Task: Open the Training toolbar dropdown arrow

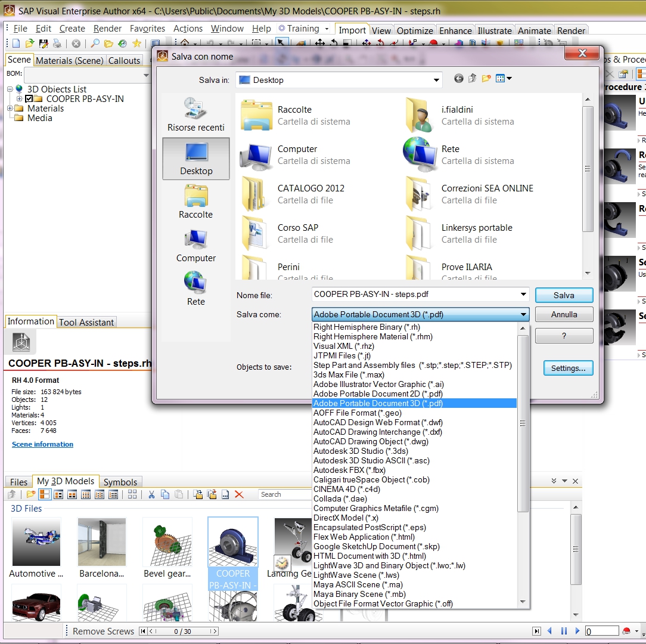Action: coord(327,29)
